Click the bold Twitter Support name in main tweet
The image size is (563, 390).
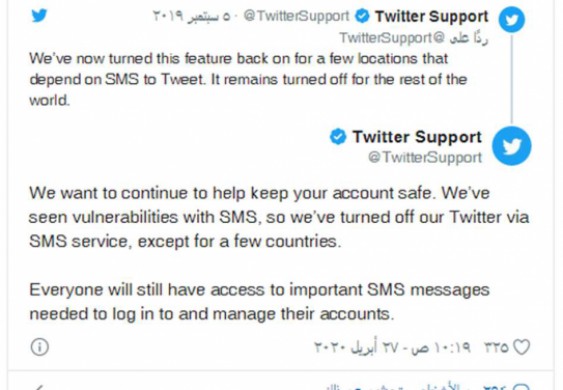coord(417,137)
